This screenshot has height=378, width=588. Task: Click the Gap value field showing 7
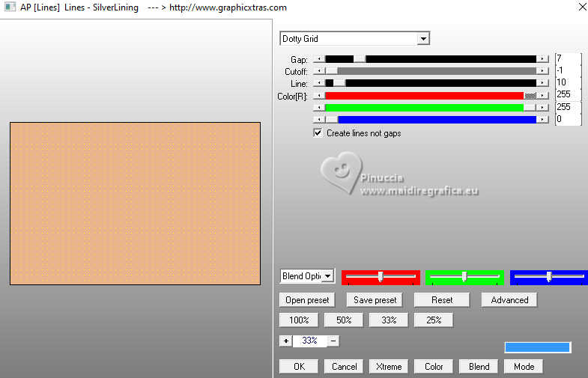pos(568,59)
